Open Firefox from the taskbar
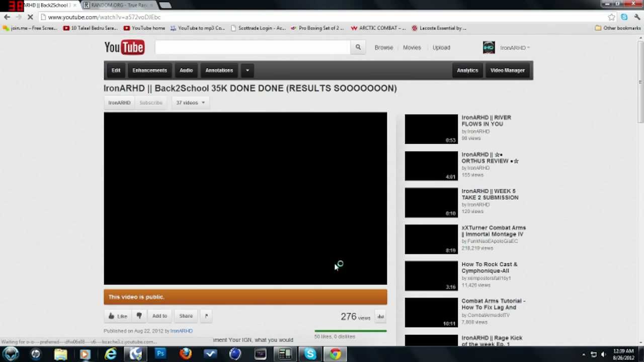 [186, 354]
